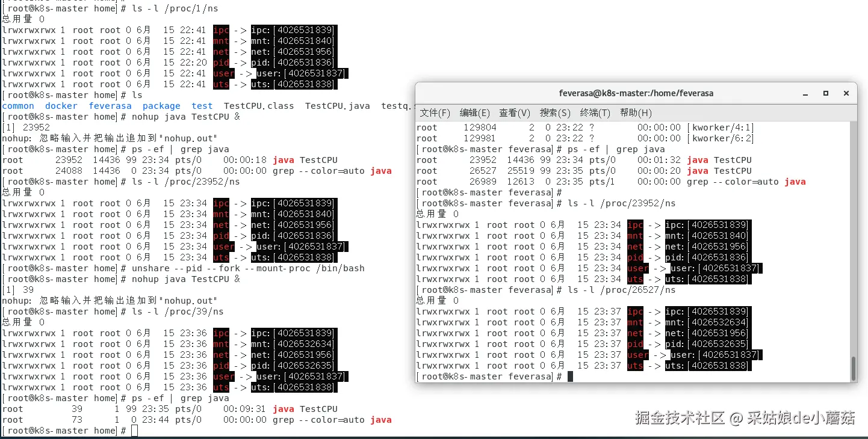Click the process row with PID 73
The width and height of the screenshot is (868, 439).
tap(197, 420)
